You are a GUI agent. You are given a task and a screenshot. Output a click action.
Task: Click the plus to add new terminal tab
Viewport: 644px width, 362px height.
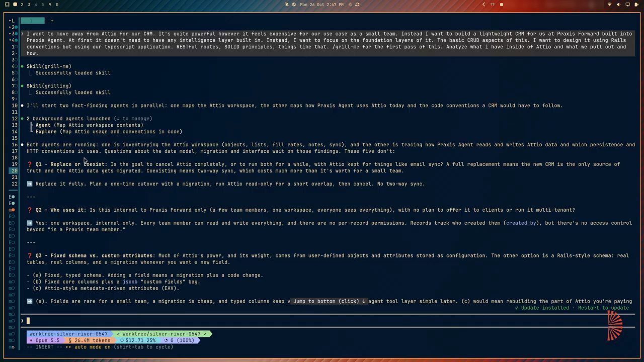[x=52, y=21]
